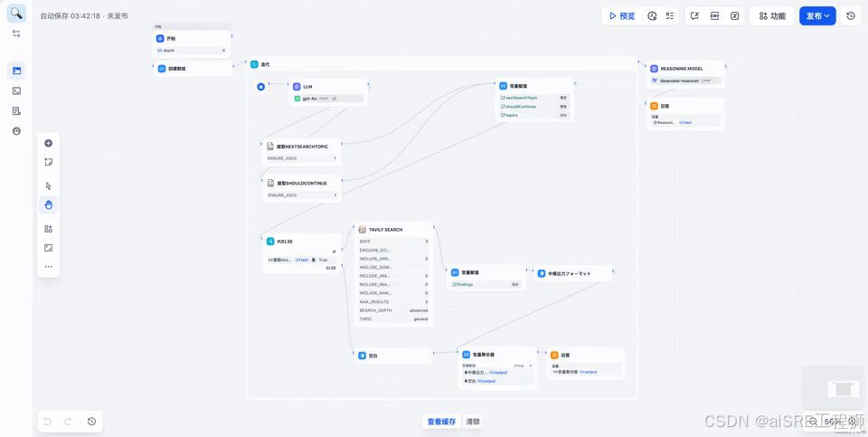Click the MAX_RESULTS row

(x=393, y=302)
